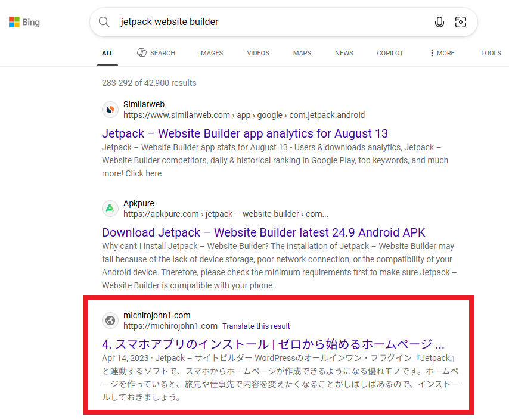Click the Apkpure result description snippet
Viewport: 509px width, 420px height.
coord(279,266)
